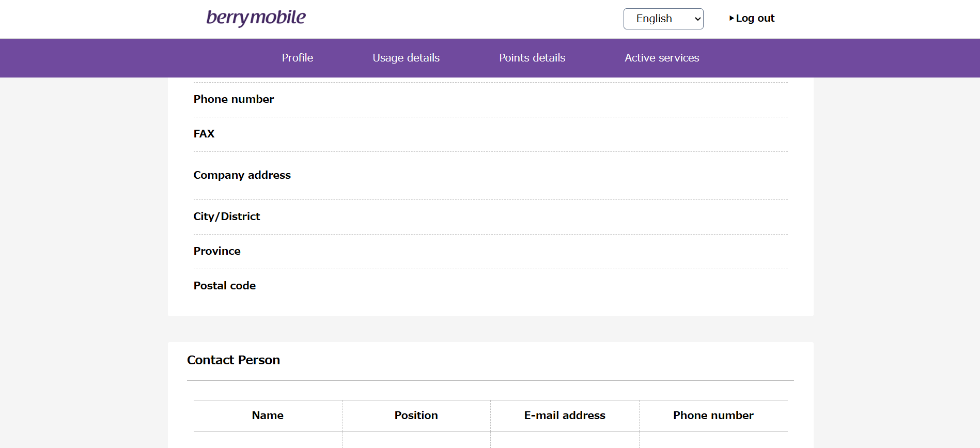
Task: Click the Name column header
Action: click(x=268, y=415)
